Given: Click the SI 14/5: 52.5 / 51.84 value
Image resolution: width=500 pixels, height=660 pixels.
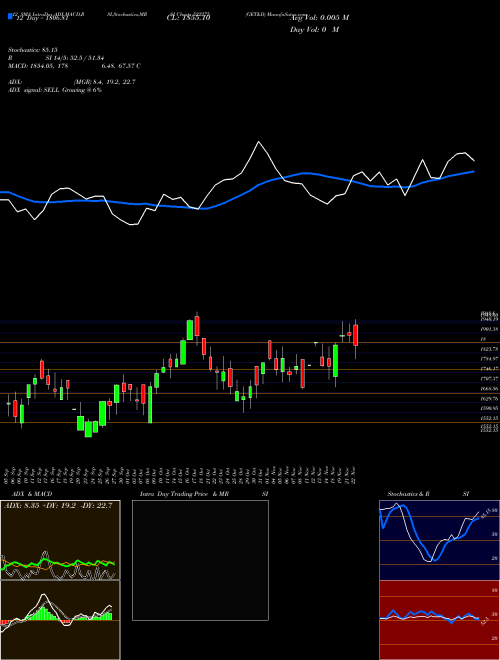Looking at the screenshot, I should click(75, 58).
